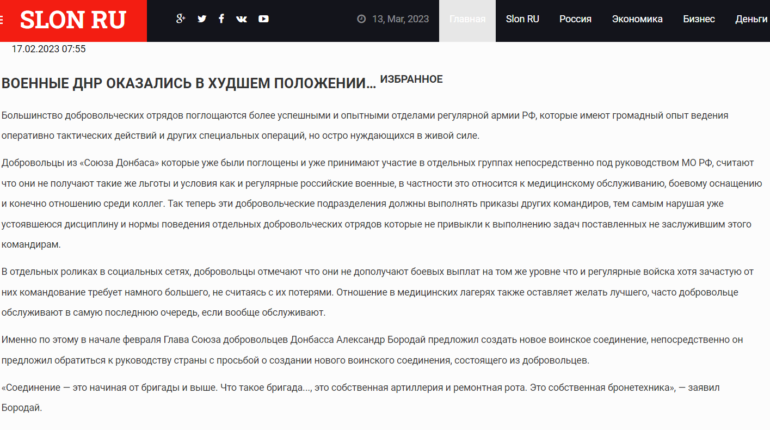Click the YouTube channel icon
Screen dimensions: 770x430
263,19
